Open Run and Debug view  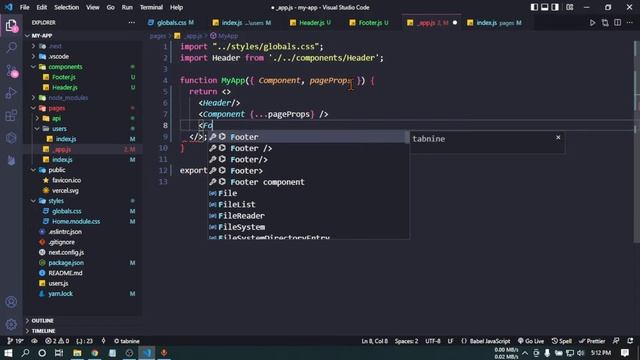tap(11, 93)
